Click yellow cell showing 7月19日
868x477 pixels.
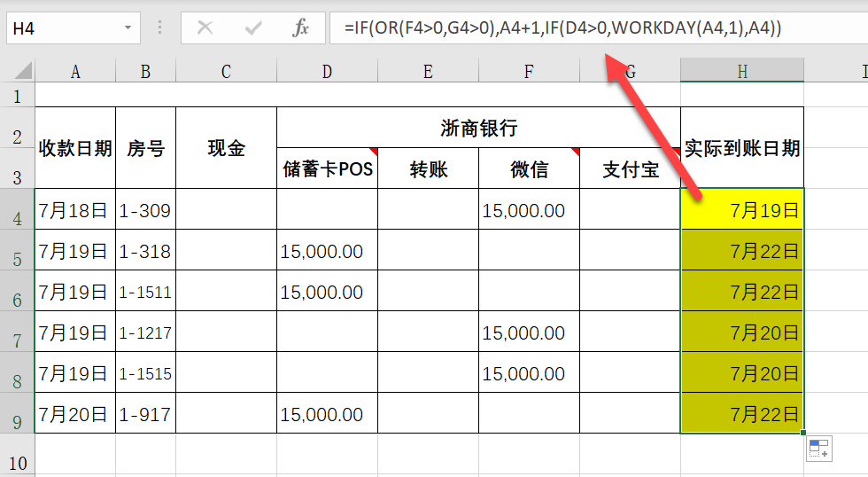pos(742,210)
